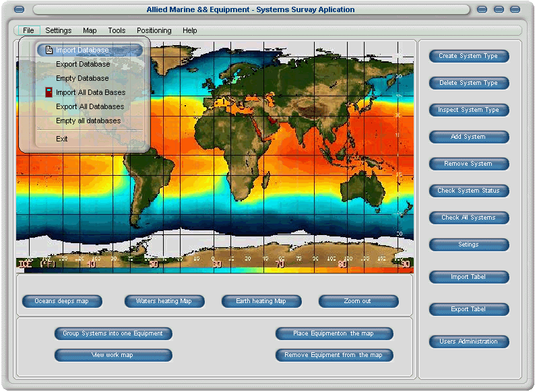Select Export Database from the File menu

tap(83, 64)
